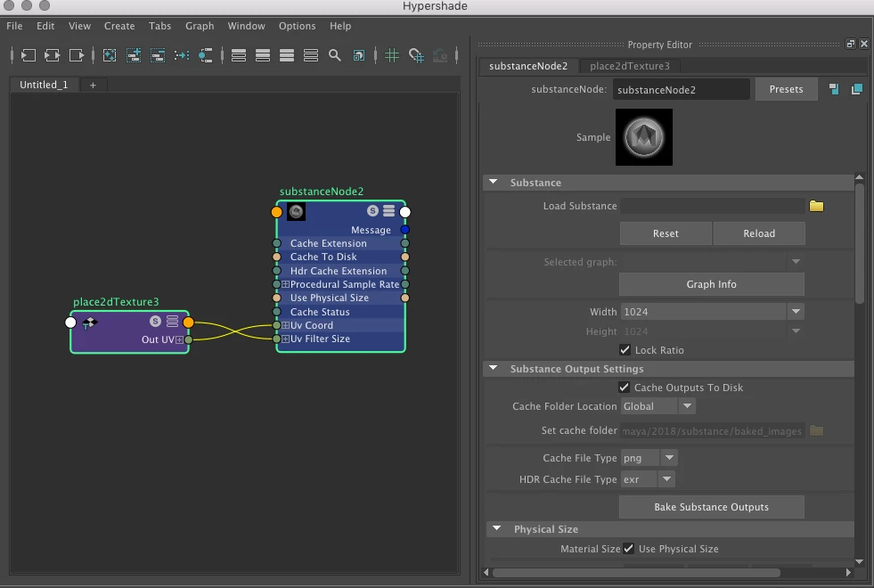Open the Graph menu
This screenshot has height=588, width=874.
coord(200,26)
